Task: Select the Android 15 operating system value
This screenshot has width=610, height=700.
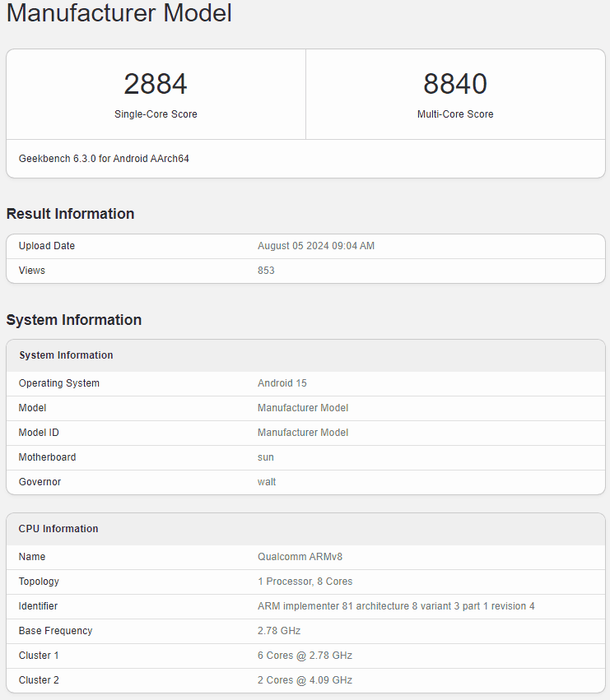Action: point(282,383)
